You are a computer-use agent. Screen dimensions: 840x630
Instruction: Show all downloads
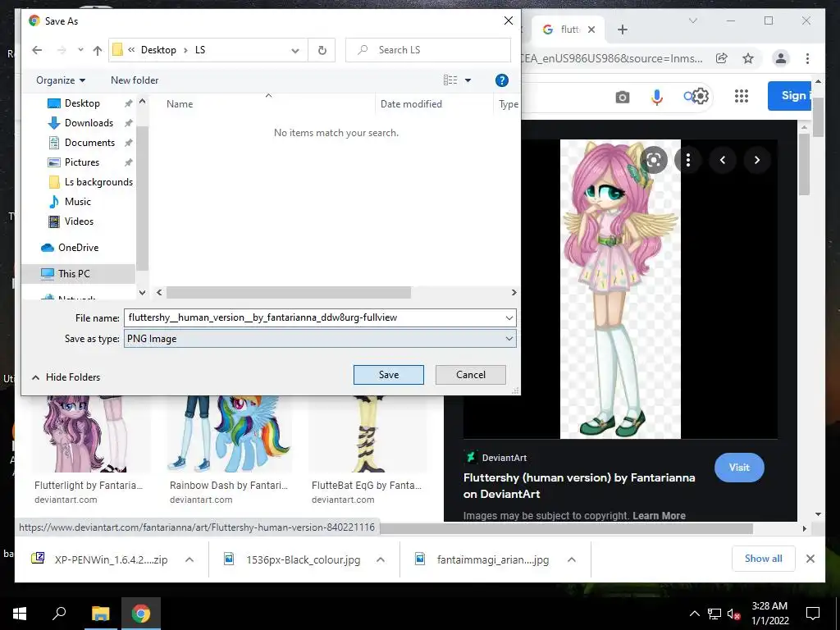coord(764,559)
